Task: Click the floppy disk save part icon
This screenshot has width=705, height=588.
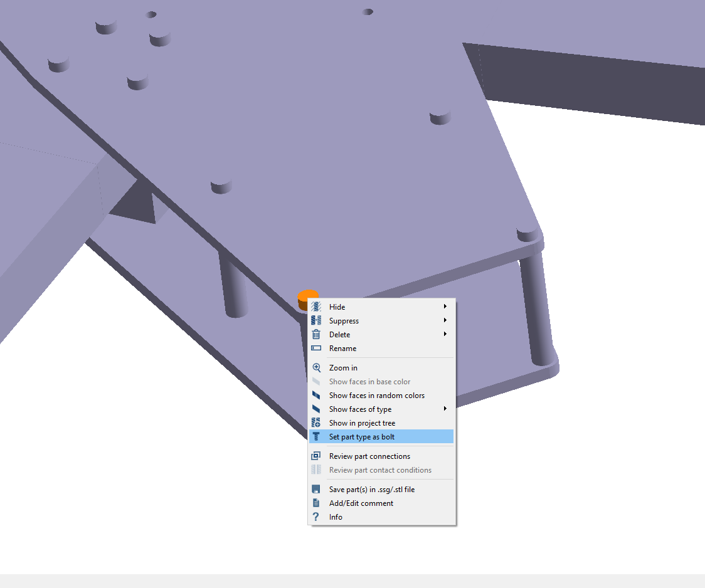Action: tap(316, 490)
